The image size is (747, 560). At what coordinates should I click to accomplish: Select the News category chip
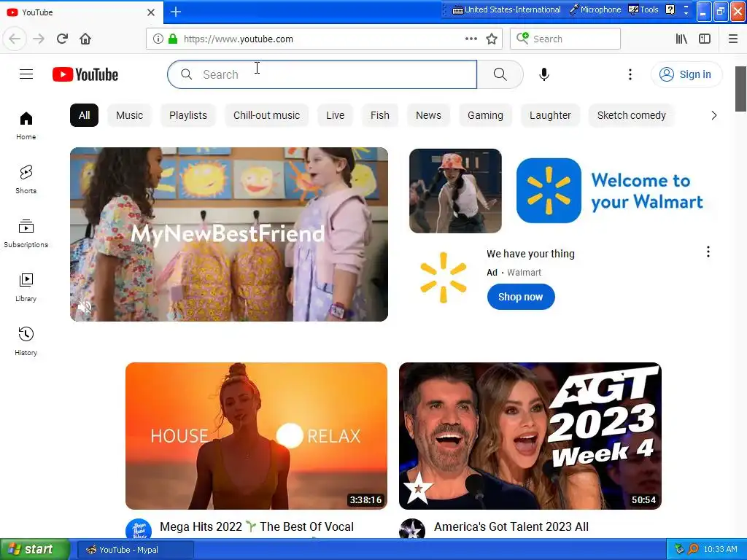coord(428,115)
